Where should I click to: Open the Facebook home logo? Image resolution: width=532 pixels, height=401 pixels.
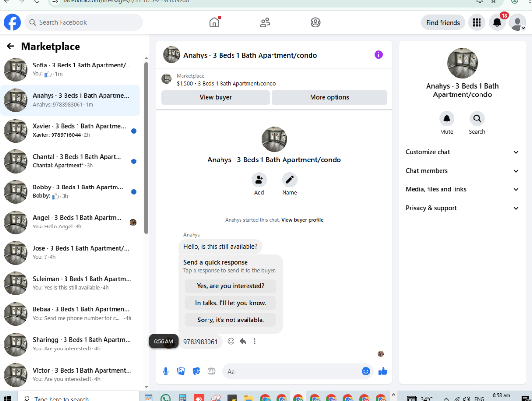12,22
